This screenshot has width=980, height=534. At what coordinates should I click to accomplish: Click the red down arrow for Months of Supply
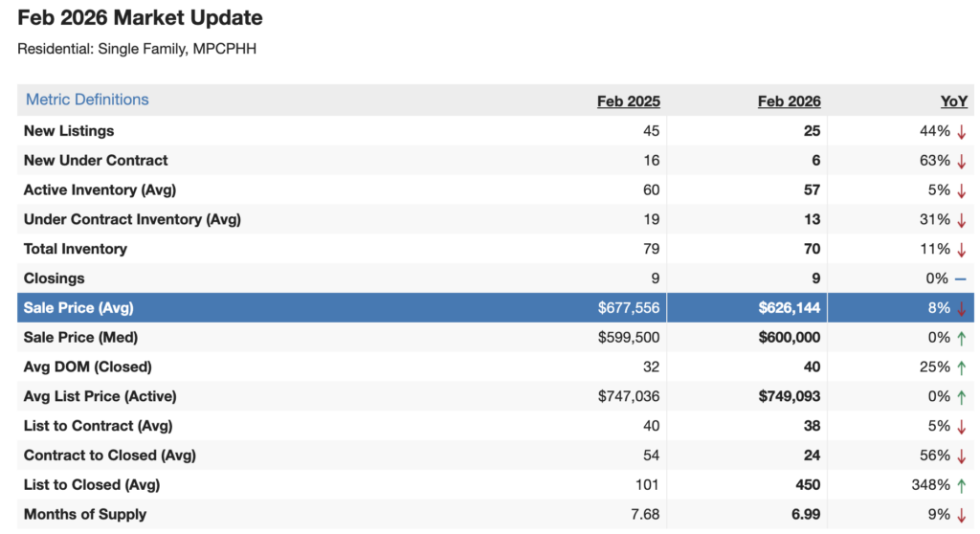961,515
